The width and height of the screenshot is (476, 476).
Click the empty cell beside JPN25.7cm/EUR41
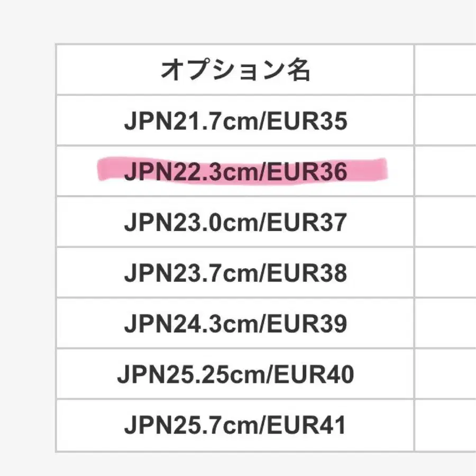tap(445, 425)
